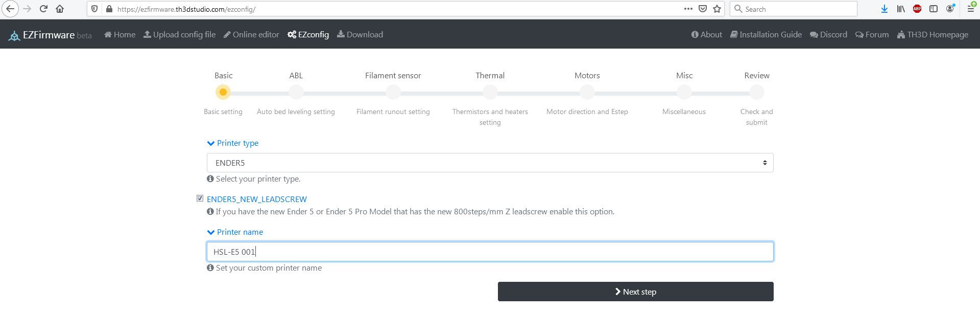Click 'Motor direction and Estep' text
Image resolution: width=980 pixels, height=312 pixels.
[587, 112]
